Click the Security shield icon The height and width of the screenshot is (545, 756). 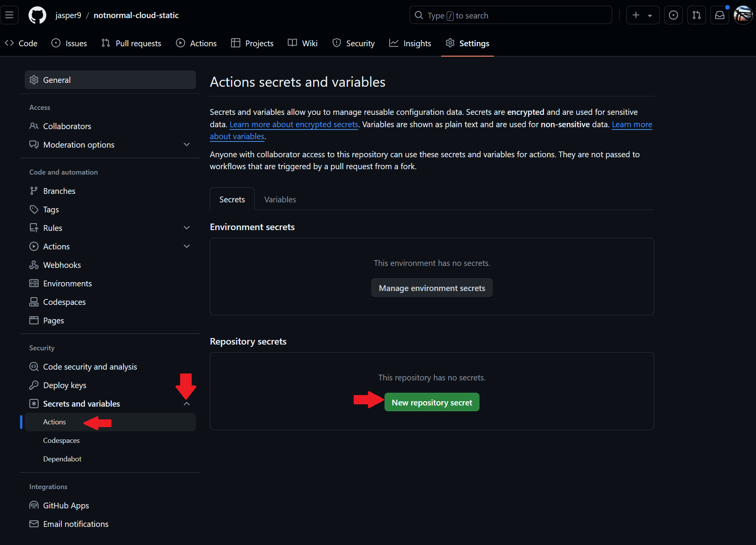(x=337, y=43)
